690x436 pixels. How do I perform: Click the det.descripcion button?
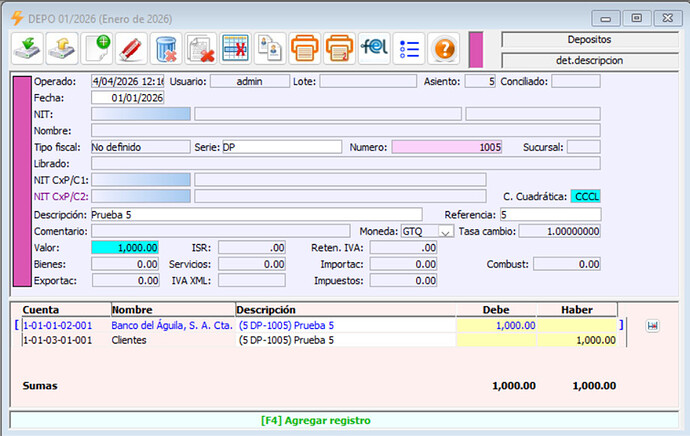tap(590, 60)
